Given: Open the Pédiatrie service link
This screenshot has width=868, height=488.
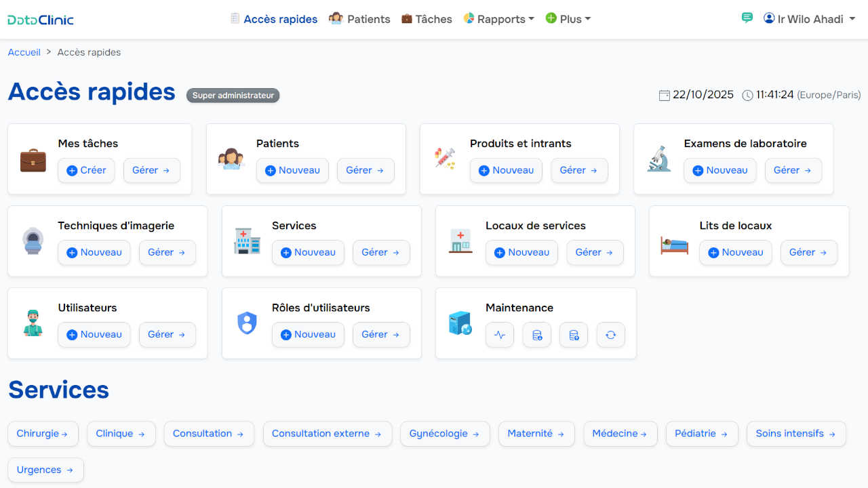Looking at the screenshot, I should click(x=701, y=434).
